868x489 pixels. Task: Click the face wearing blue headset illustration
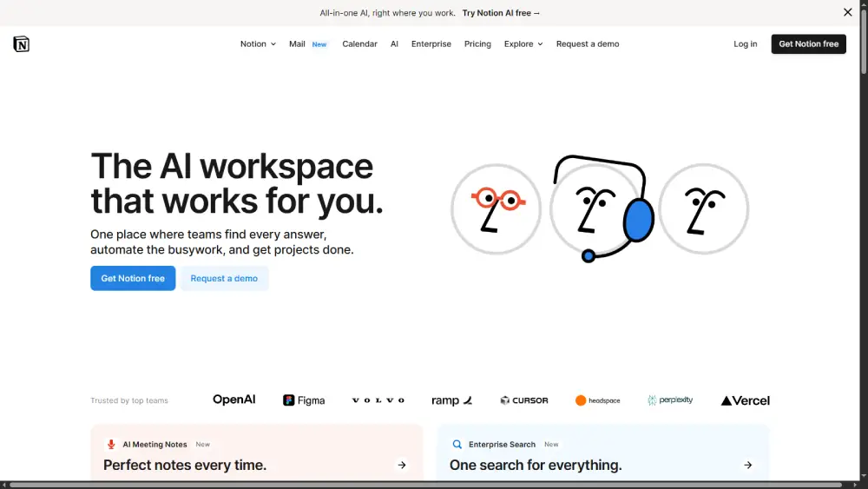click(601, 208)
